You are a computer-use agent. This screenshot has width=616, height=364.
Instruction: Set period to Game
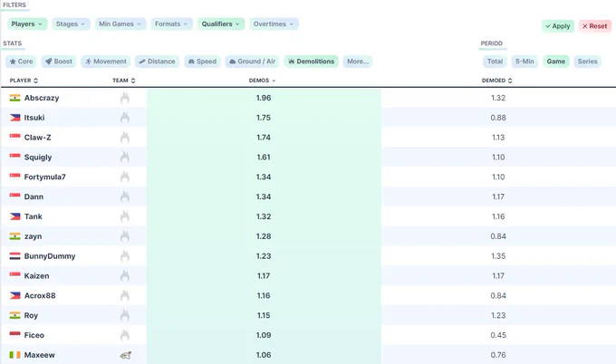556,62
